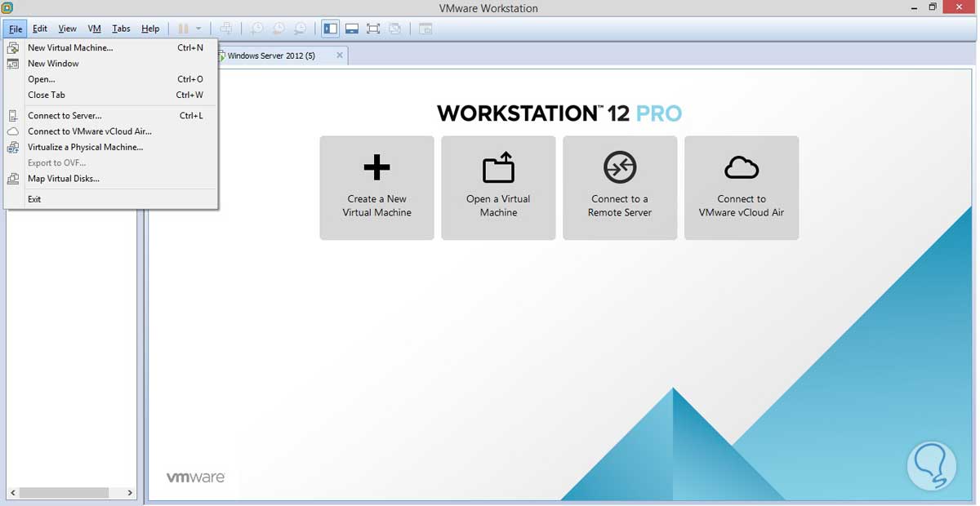The width and height of the screenshot is (980, 506).
Task: Choose New Window from the File menu
Action: (x=111, y=64)
